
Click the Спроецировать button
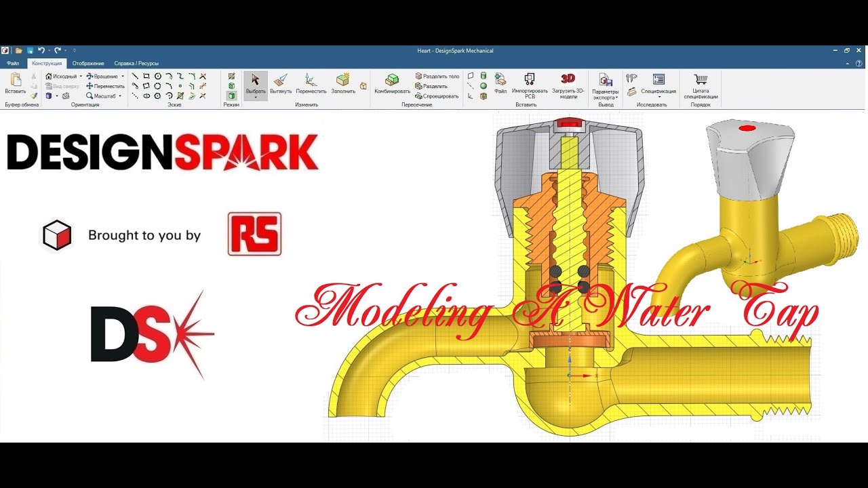(x=437, y=96)
